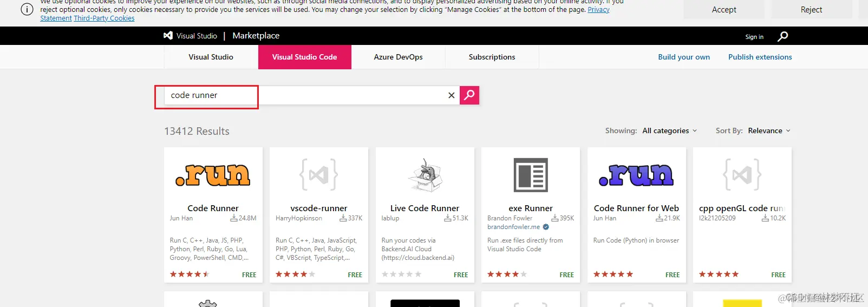Select the Visual Studio Code tab
The image size is (868, 307).
(x=305, y=57)
